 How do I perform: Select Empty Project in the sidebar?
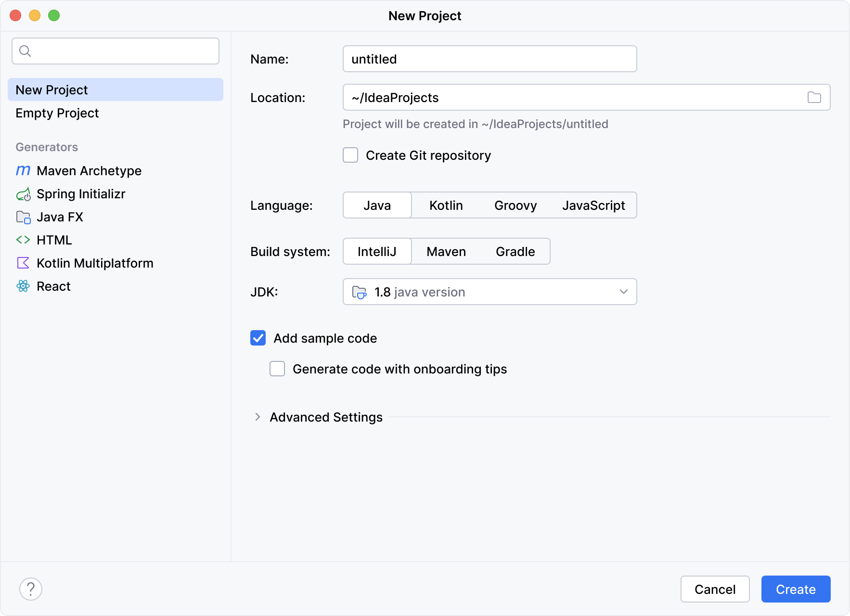coord(57,113)
